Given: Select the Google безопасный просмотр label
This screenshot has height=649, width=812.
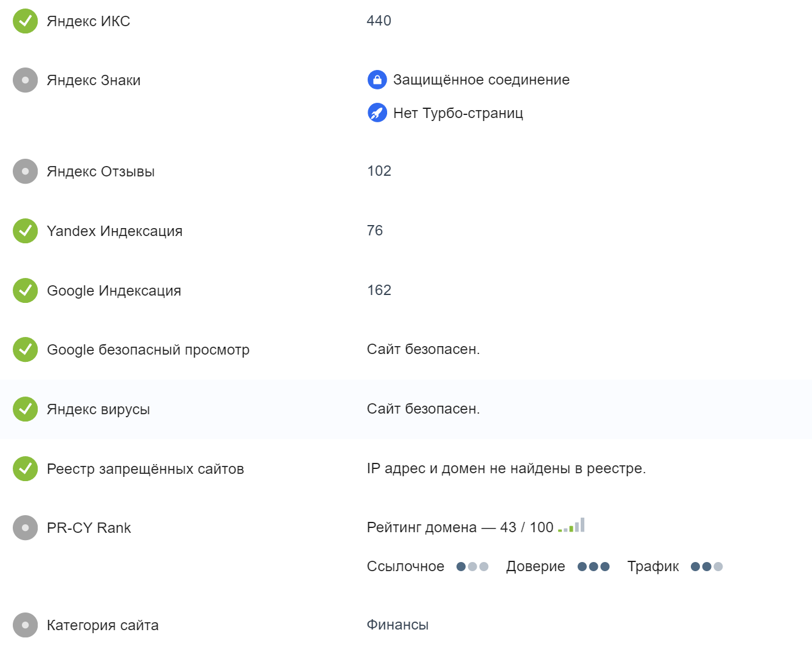Looking at the screenshot, I should (148, 350).
